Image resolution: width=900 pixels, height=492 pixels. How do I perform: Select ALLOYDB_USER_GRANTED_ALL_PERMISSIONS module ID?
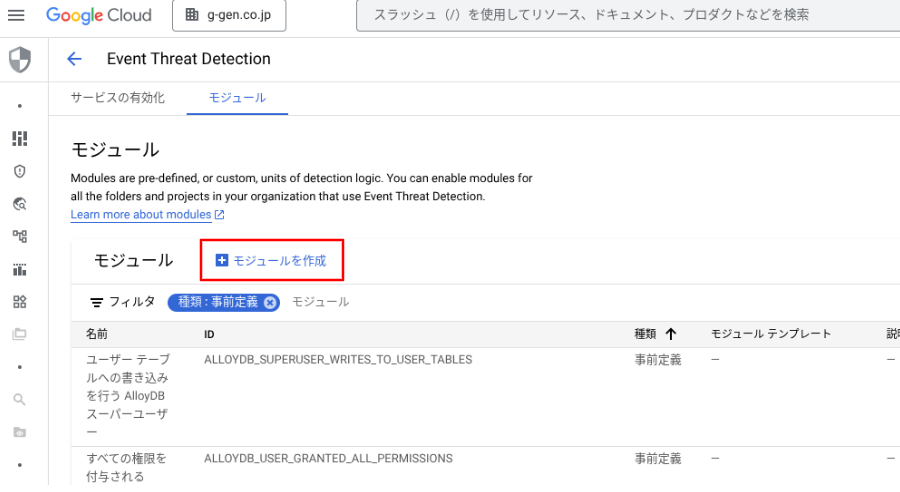point(328,458)
